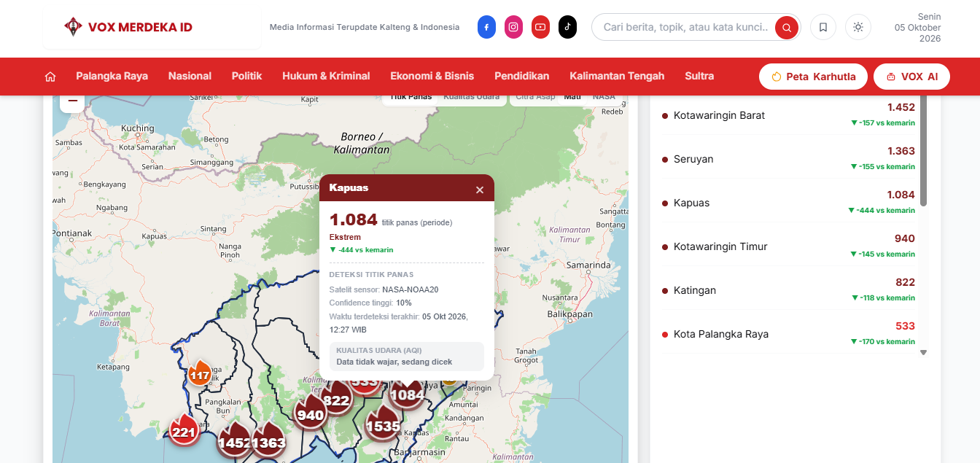Select the orange 117 fire marker
Image resolution: width=980 pixels, height=463 pixels.
click(199, 373)
